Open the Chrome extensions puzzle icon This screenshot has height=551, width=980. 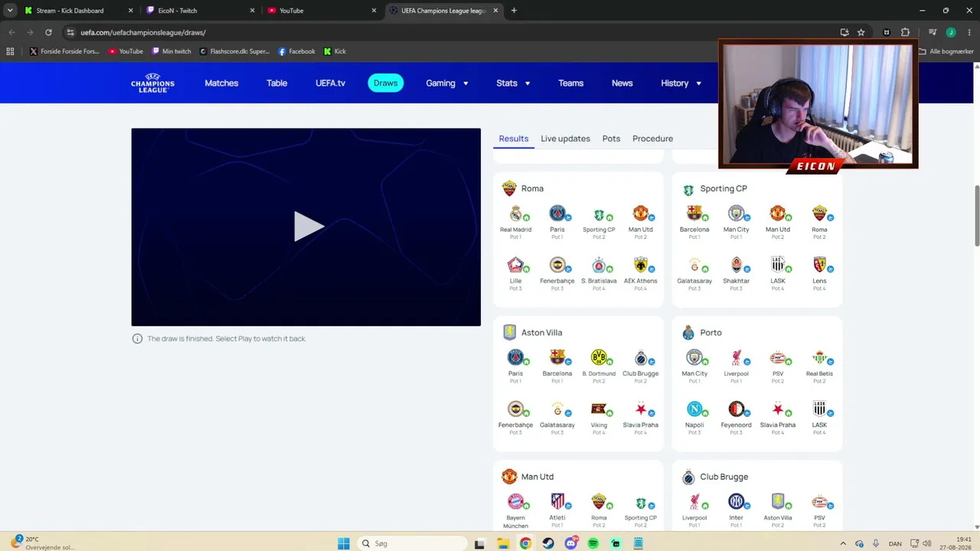pyautogui.click(x=906, y=32)
